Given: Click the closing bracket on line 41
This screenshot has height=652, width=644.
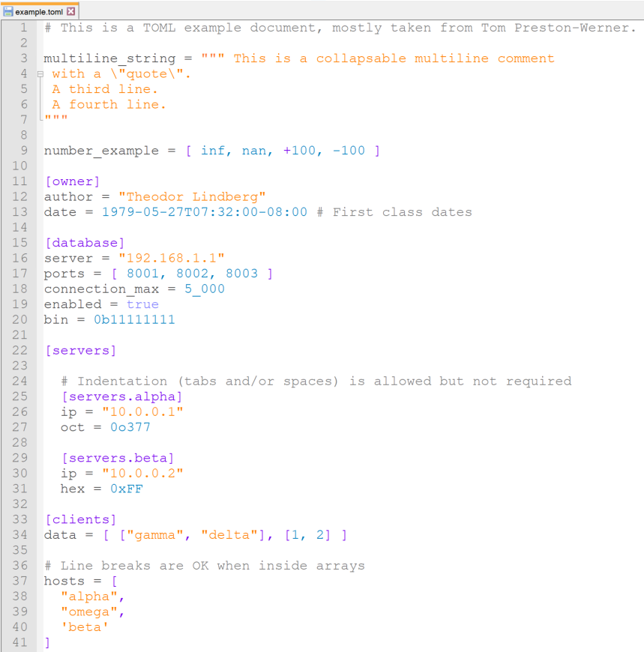Looking at the screenshot, I should tap(47, 643).
